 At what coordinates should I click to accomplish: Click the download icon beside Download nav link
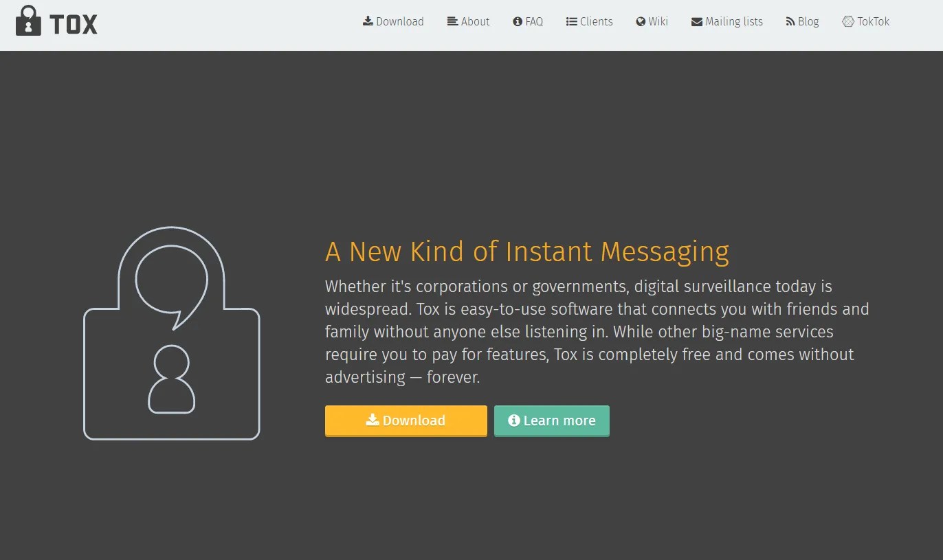(x=367, y=21)
